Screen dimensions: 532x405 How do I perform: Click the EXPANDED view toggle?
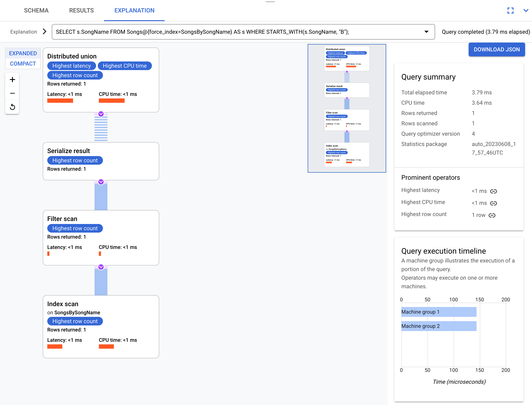pyautogui.click(x=23, y=53)
